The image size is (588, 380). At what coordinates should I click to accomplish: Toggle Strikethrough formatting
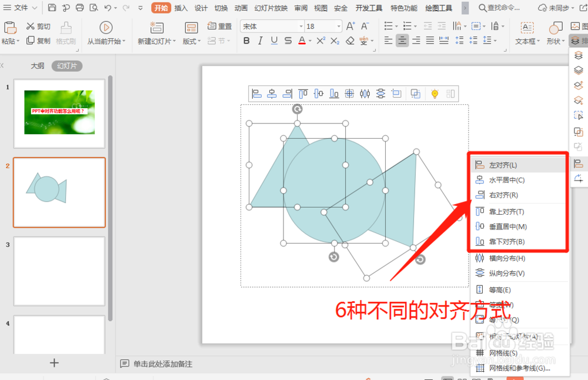tap(288, 41)
